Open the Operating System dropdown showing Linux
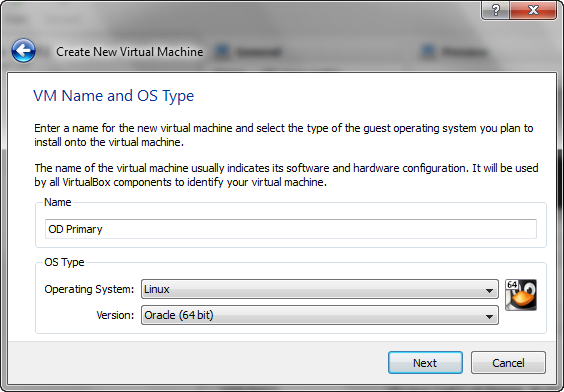Viewport: 564px width, 392px height. tap(320, 289)
